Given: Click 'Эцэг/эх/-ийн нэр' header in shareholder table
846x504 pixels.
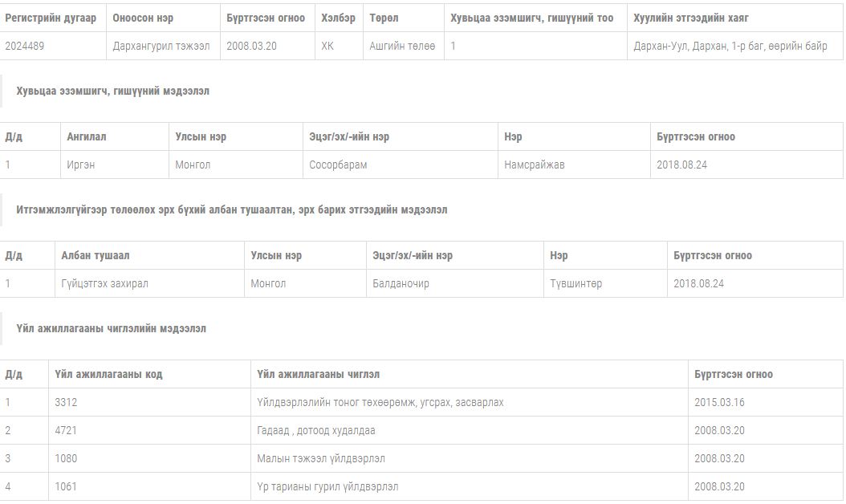Looking at the screenshot, I should (x=349, y=136).
